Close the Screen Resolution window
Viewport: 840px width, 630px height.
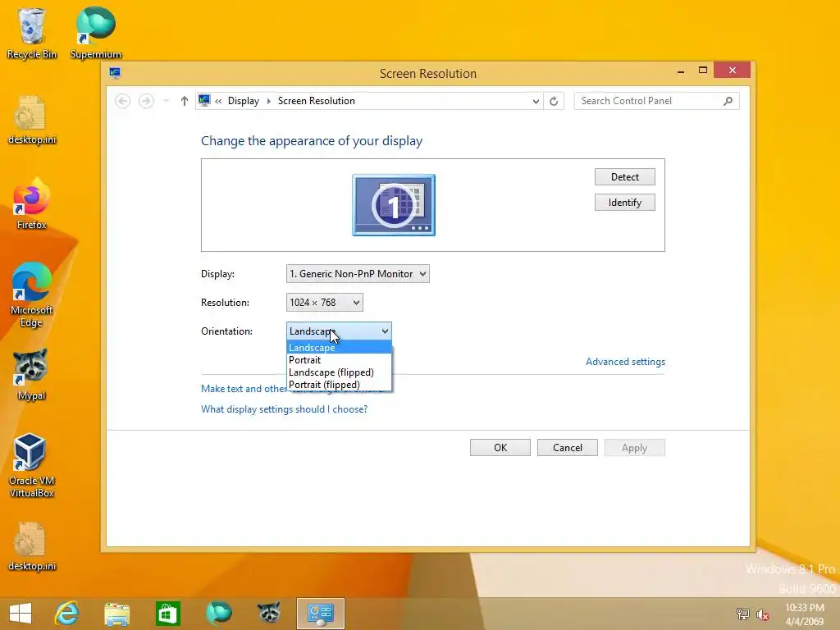tap(733, 71)
